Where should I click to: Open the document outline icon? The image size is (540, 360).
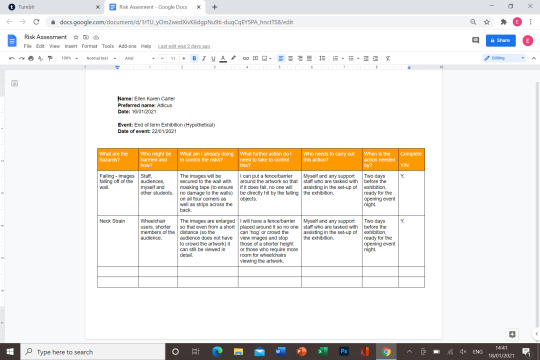coord(14,83)
